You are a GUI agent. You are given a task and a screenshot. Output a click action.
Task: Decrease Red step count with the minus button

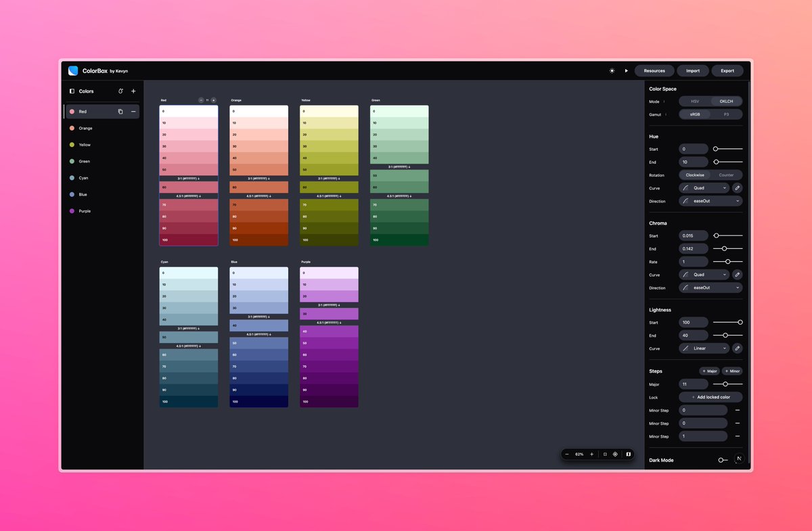click(x=201, y=100)
